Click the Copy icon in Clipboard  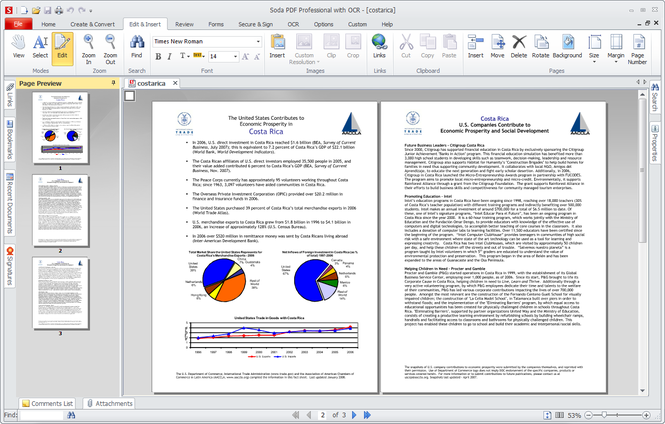(428, 46)
